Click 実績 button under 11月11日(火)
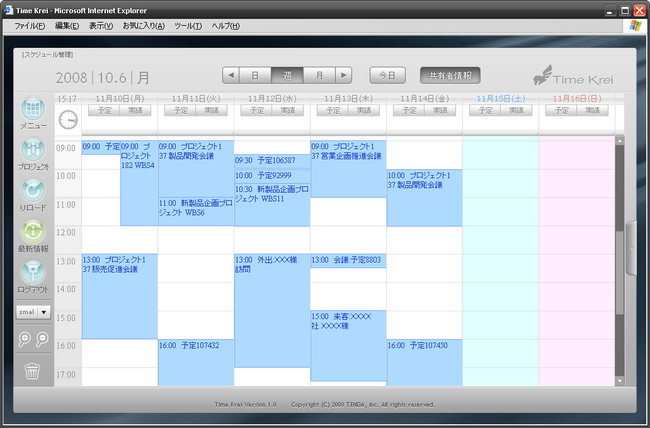Screen dimensions: 650x428 coord(211,110)
